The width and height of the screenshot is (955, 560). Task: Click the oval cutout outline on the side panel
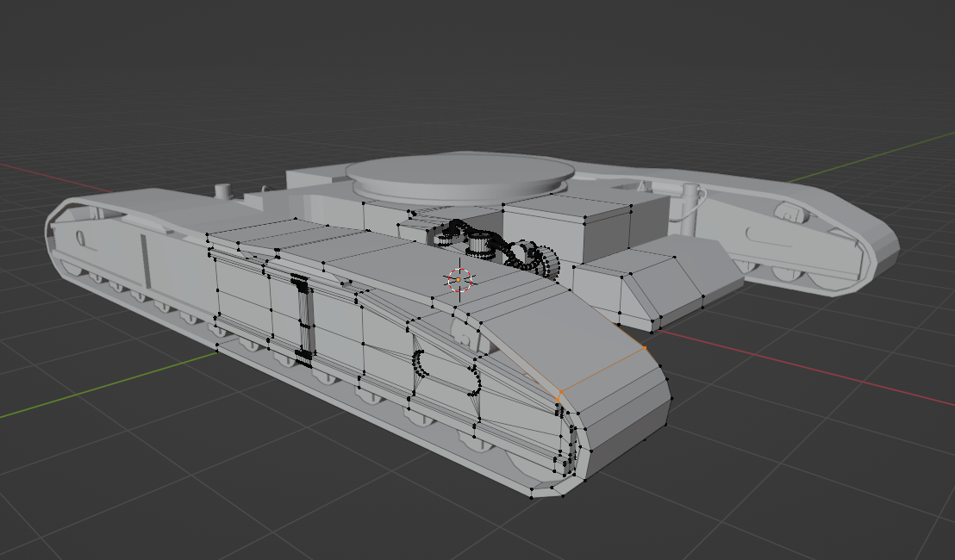446,372
